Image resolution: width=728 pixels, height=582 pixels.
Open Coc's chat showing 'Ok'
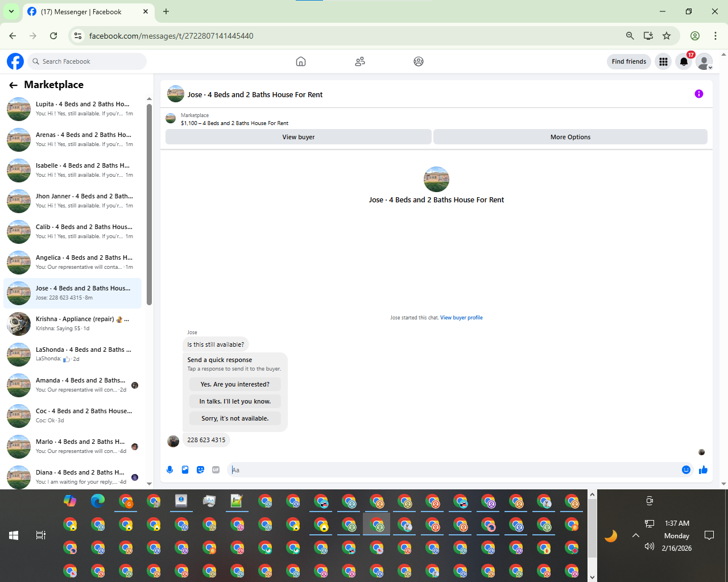pos(72,415)
